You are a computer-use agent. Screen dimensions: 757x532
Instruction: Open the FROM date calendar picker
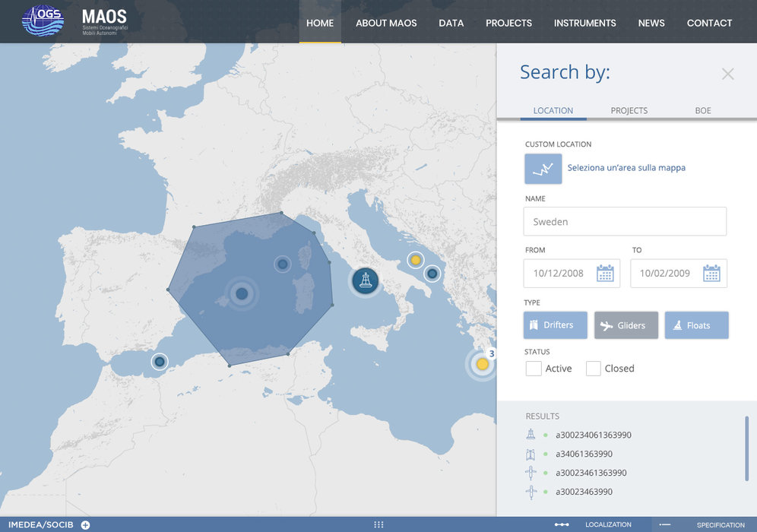pyautogui.click(x=605, y=274)
